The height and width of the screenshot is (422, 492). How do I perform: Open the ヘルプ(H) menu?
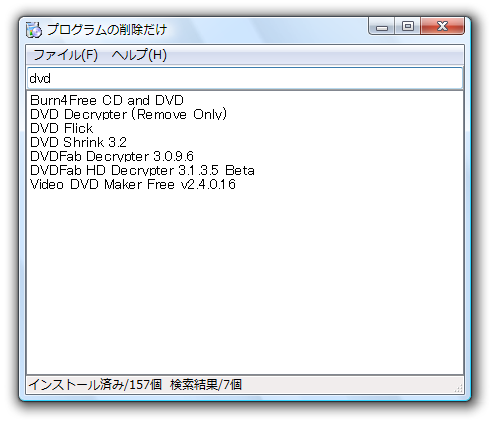pyautogui.click(x=139, y=55)
